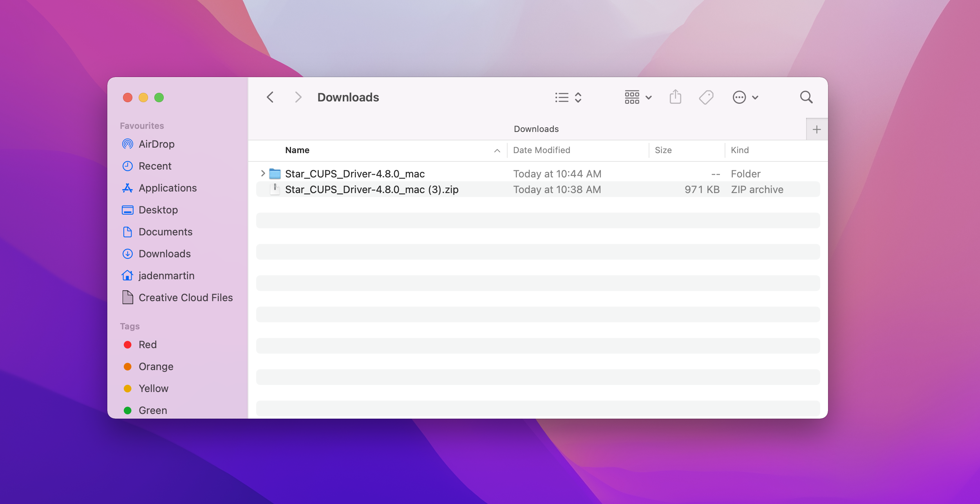Select Star_CUPS_Driver-4.8.0_mac (3).zip file
This screenshot has height=504, width=980.
371,190
